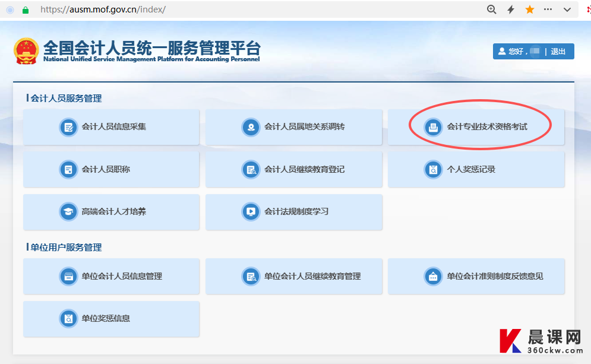Viewport: 591px width, 364px height.
Task: Click the 高端会计人才培养 graduation cap icon
Action: (68, 211)
